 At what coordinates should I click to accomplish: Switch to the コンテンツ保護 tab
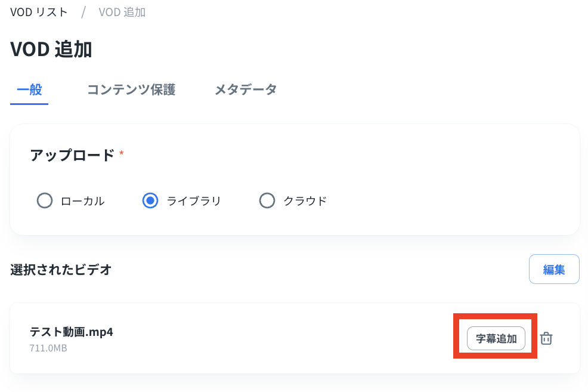[x=131, y=89]
